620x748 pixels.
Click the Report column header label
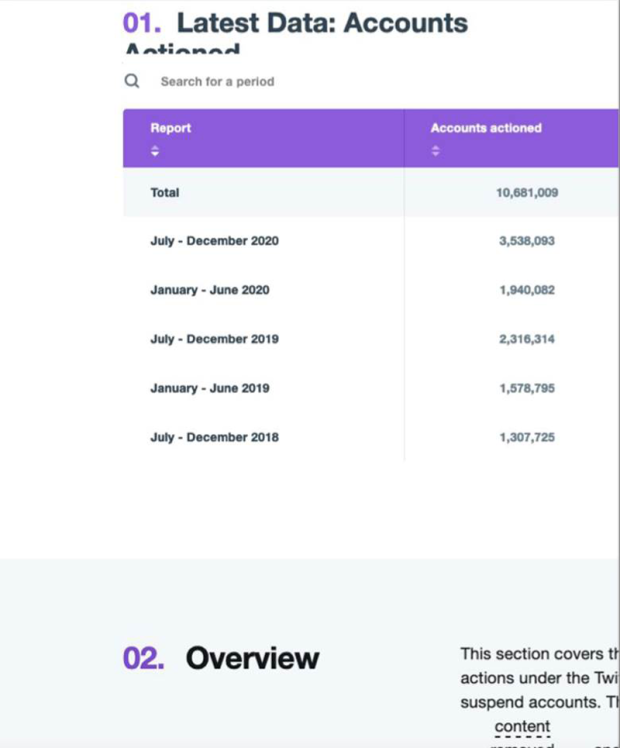(x=170, y=128)
